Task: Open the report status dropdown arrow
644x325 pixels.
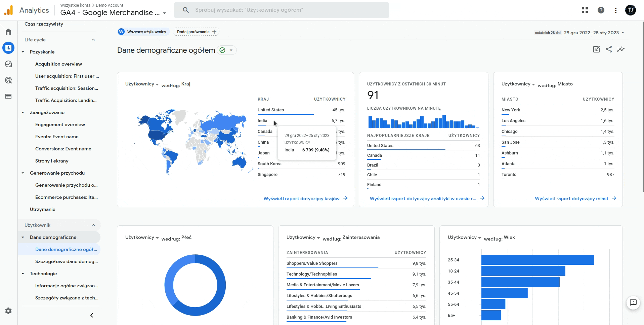Action: click(231, 50)
